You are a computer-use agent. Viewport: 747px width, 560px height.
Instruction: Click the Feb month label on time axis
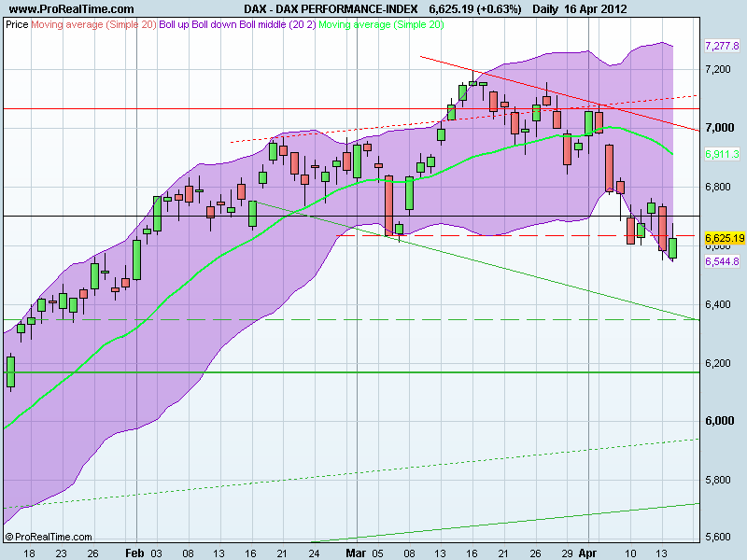click(134, 553)
